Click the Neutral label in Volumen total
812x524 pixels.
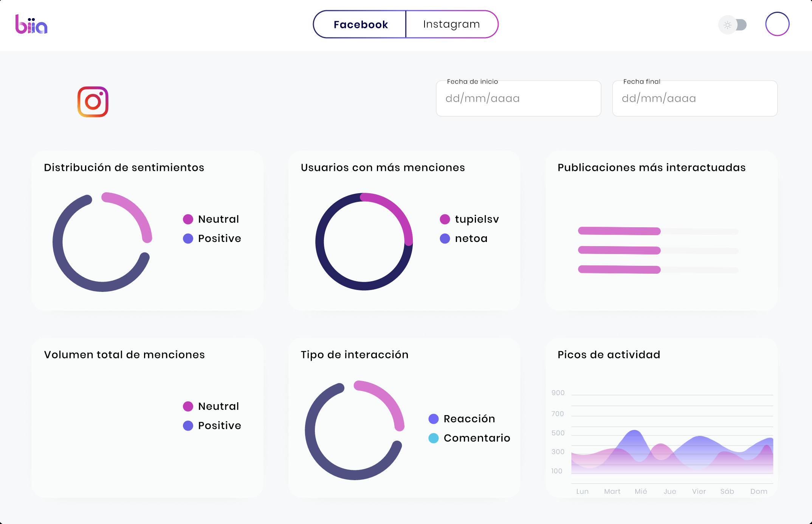pos(218,406)
